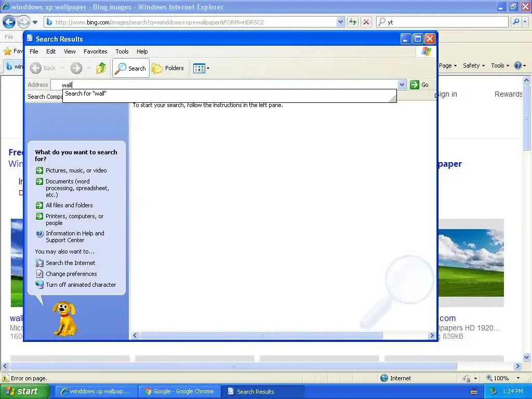This screenshot has width=532, height=399.
Task: Switch to Google Chrome taskbar item
Action: pyautogui.click(x=179, y=392)
